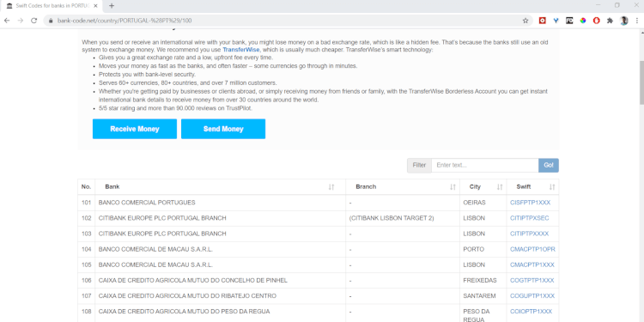This screenshot has height=322, width=644.
Task: Open the colorful circle extension icon
Action: coord(583,21)
